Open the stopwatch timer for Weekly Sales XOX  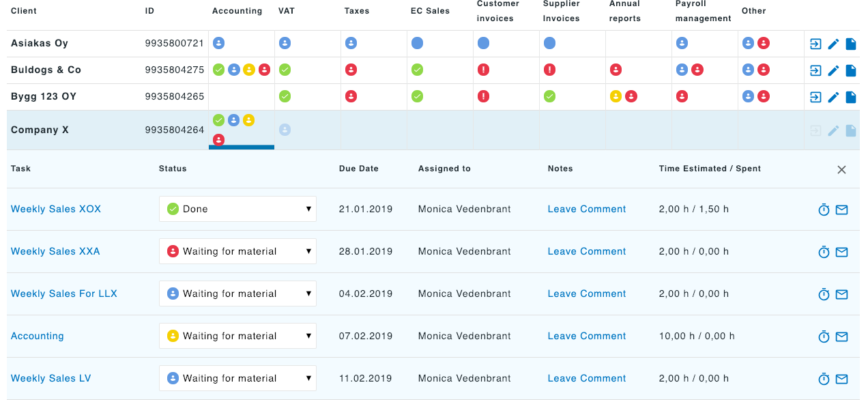[x=824, y=210]
